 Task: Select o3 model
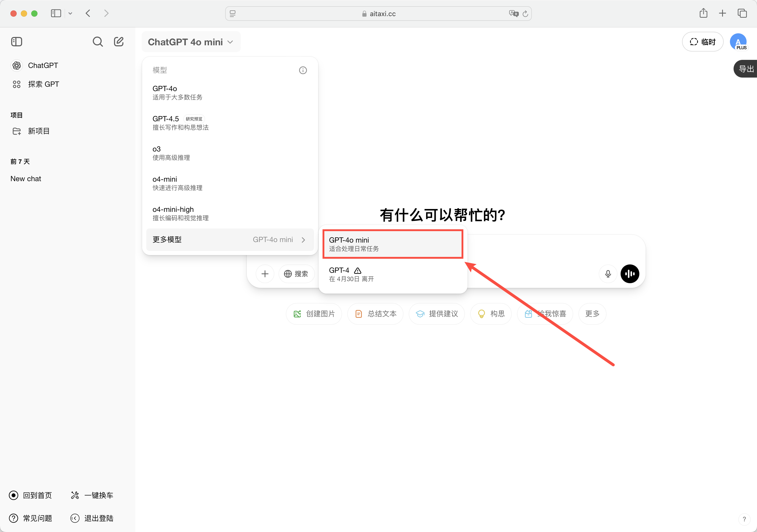coord(230,153)
